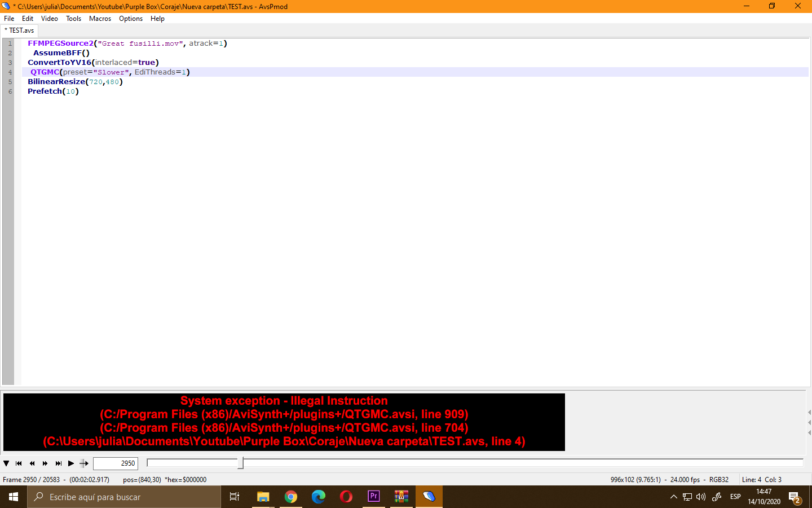Click the "Great fusilli.mov" string in line 1
The width and height of the screenshot is (812, 508).
tap(140, 43)
